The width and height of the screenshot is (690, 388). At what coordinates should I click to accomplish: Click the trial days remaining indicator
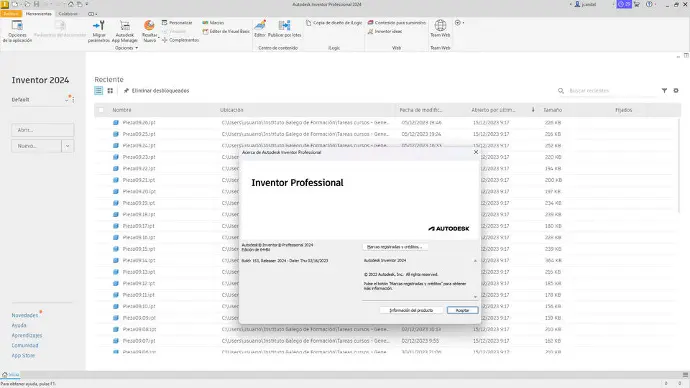624,4
